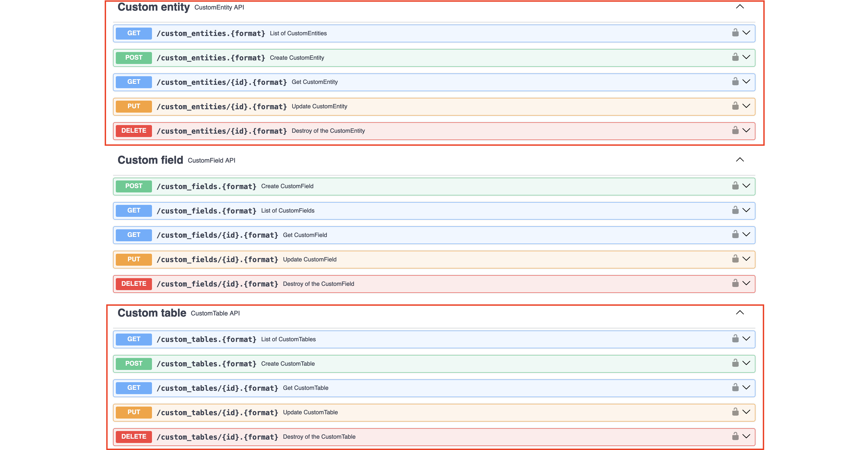Expand the Get CustomField operation chevron
This screenshot has width=868, height=450.
pos(746,234)
